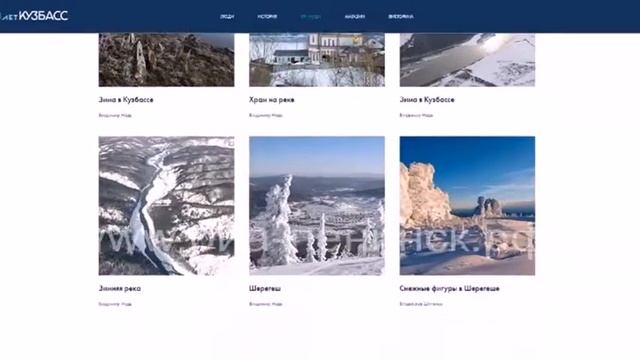Click the author name under Зимняя река

pyautogui.click(x=115, y=304)
